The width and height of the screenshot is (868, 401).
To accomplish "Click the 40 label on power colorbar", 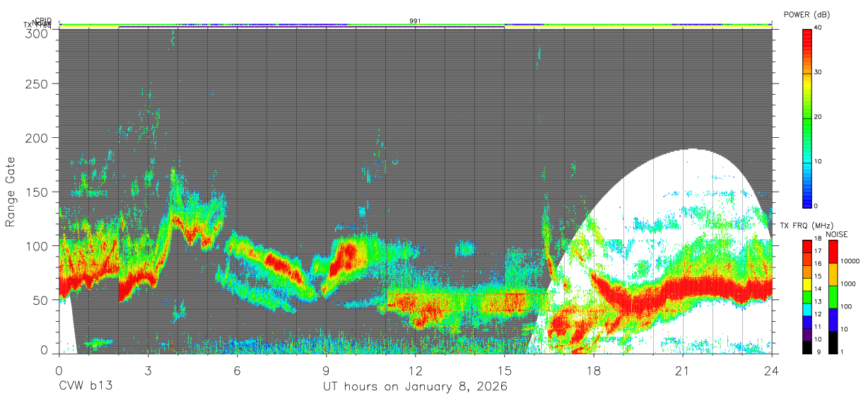I will click(819, 28).
